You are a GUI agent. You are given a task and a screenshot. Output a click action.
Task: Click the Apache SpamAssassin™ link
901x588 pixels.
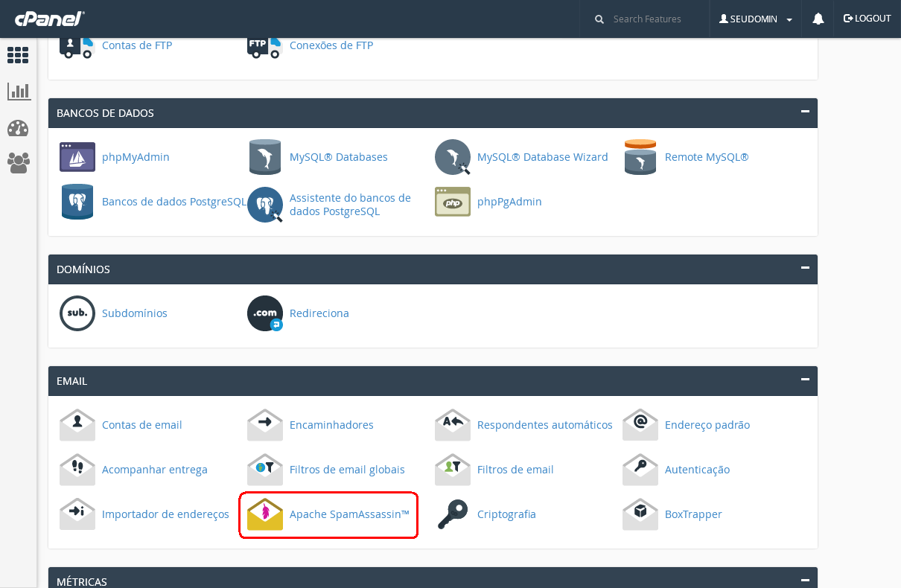click(x=350, y=514)
